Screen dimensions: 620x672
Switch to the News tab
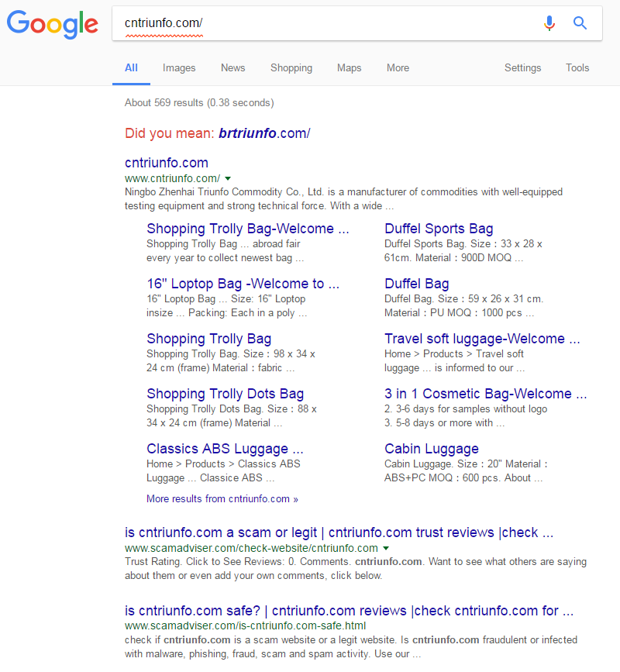pos(233,67)
